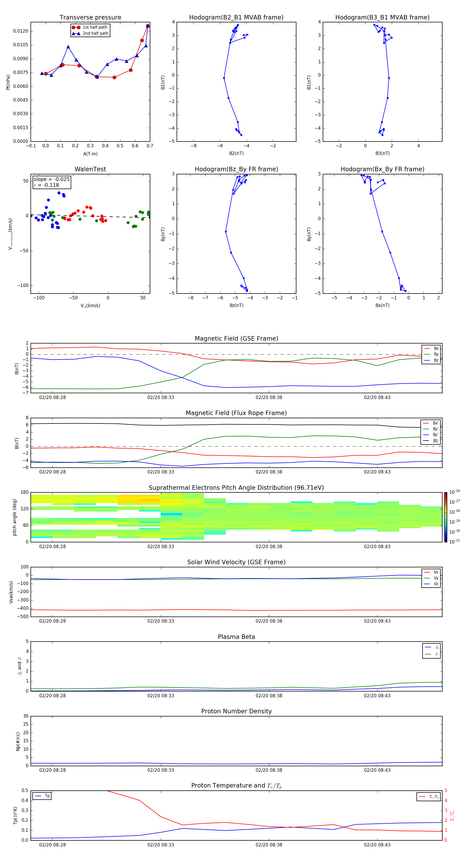Click the 'Proton Temperature and Te/Tp' title
The height and width of the screenshot is (868, 473).
tap(236, 786)
